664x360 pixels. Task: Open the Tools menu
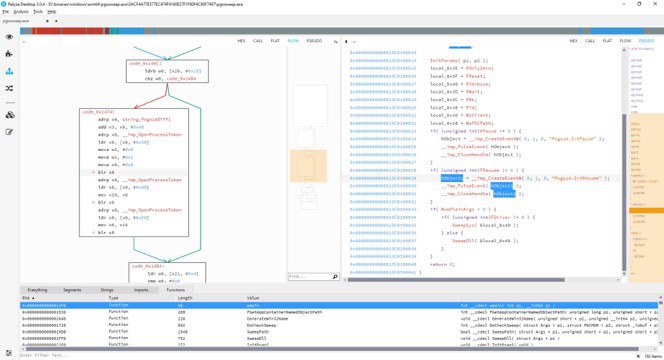pos(38,11)
